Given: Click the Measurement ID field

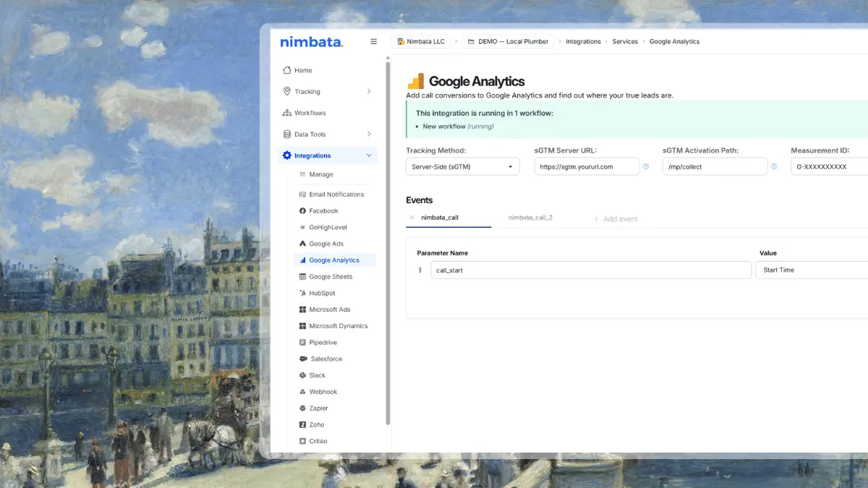Looking at the screenshot, I should pos(830,167).
